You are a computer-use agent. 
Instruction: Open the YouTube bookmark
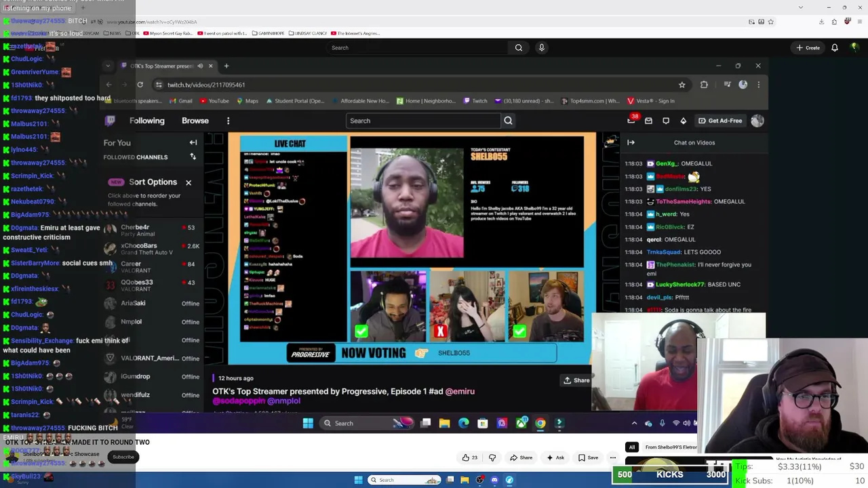point(214,101)
